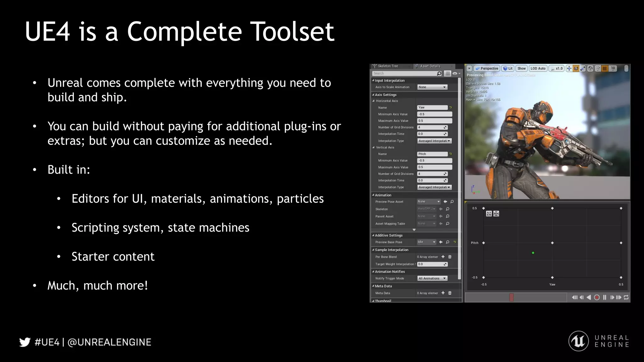This screenshot has height=362, width=644.
Task: Pause the animation playback
Action: tap(604, 297)
